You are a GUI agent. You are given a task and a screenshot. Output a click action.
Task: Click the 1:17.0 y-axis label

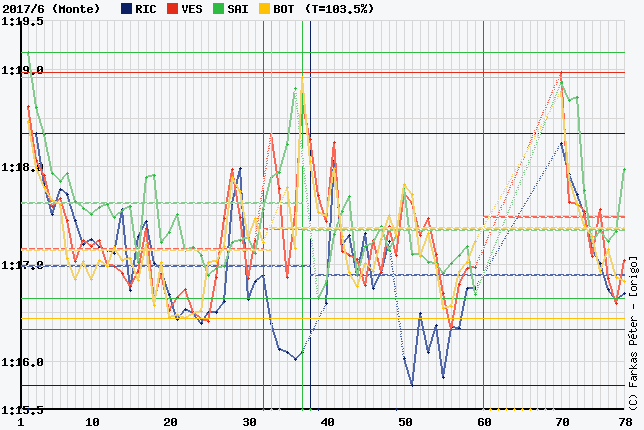pyautogui.click(x=23, y=265)
